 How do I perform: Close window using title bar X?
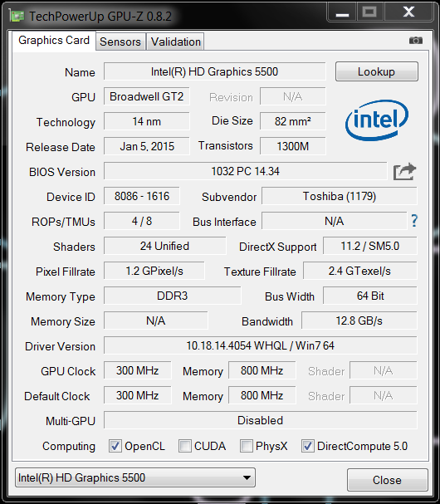click(408, 12)
